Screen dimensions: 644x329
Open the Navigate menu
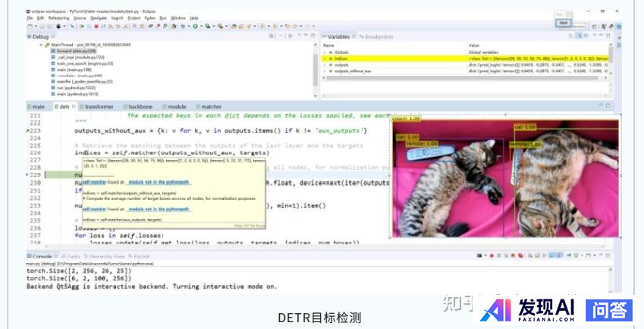98,18
